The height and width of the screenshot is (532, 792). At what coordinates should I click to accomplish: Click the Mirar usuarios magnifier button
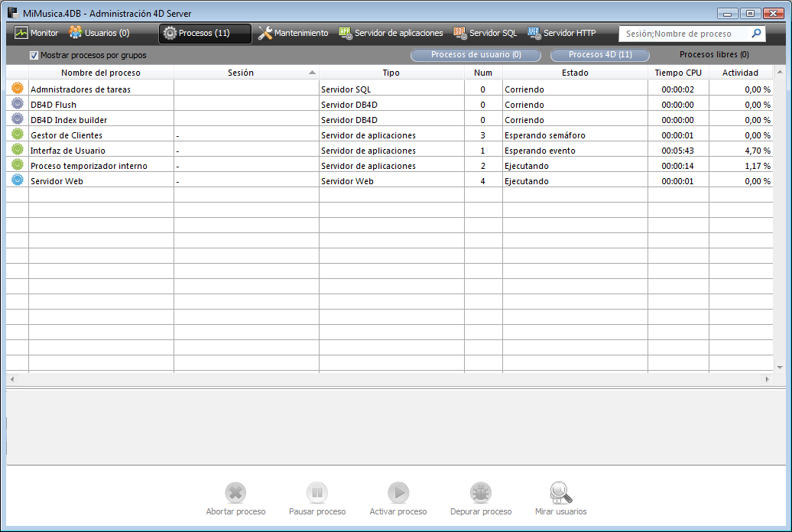click(560, 498)
